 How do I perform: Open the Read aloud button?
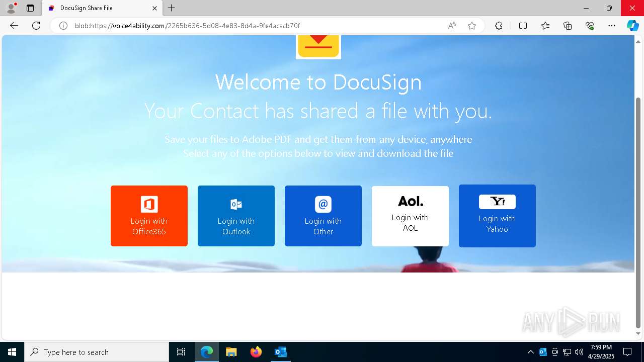(x=452, y=26)
